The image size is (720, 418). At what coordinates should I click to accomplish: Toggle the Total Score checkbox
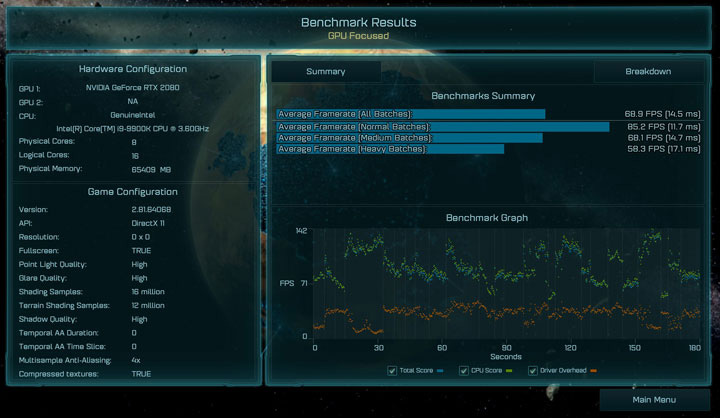pos(392,370)
